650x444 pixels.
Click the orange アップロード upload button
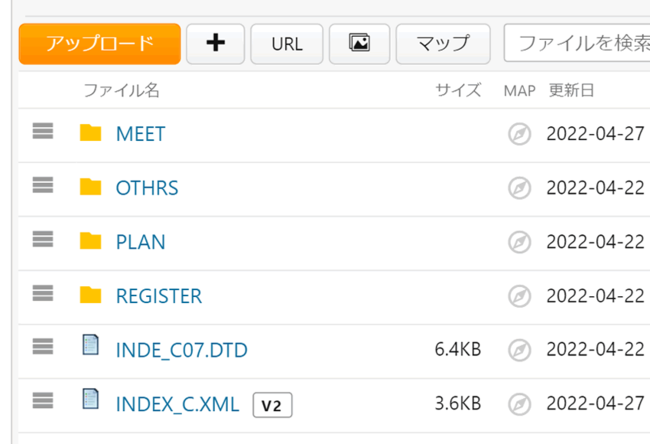coord(99,44)
